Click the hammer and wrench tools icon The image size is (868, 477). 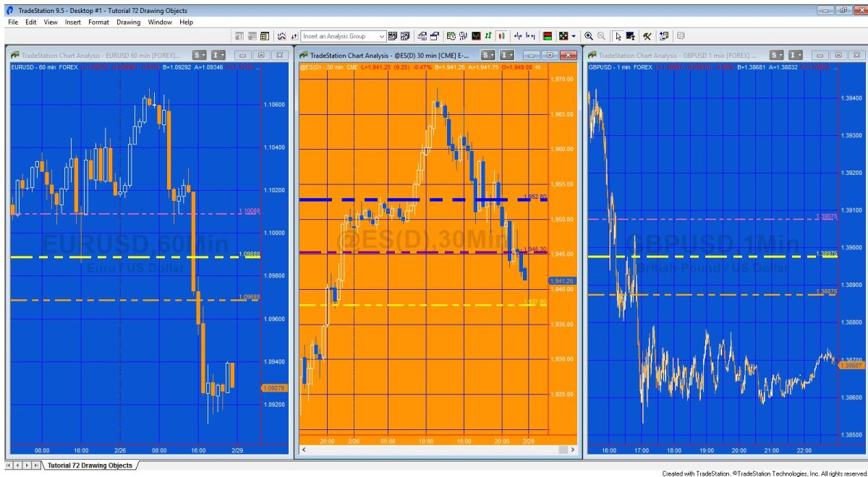pyautogui.click(x=647, y=36)
